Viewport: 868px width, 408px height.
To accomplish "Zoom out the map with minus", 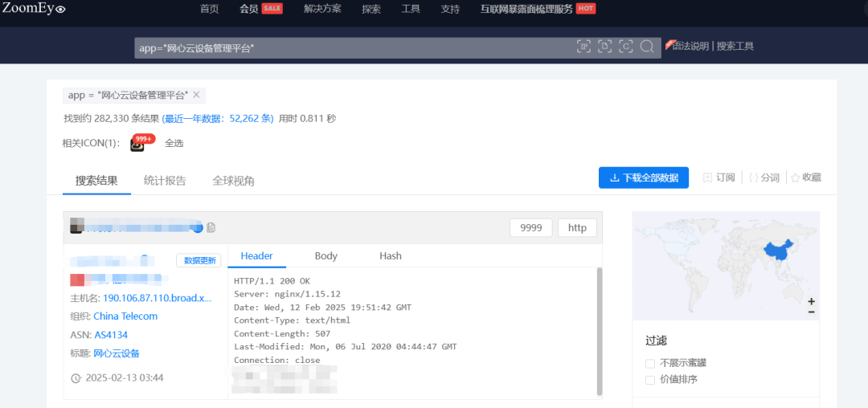I will pos(812,312).
